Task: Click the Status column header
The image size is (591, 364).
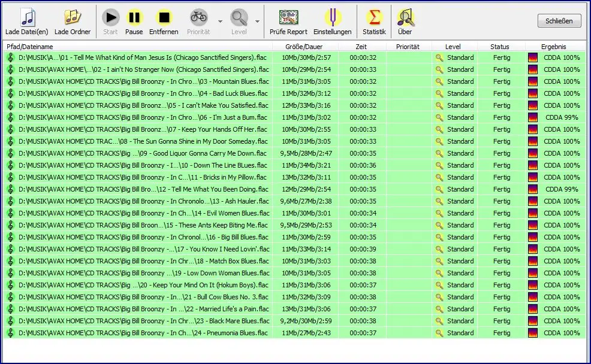Action: 501,47
